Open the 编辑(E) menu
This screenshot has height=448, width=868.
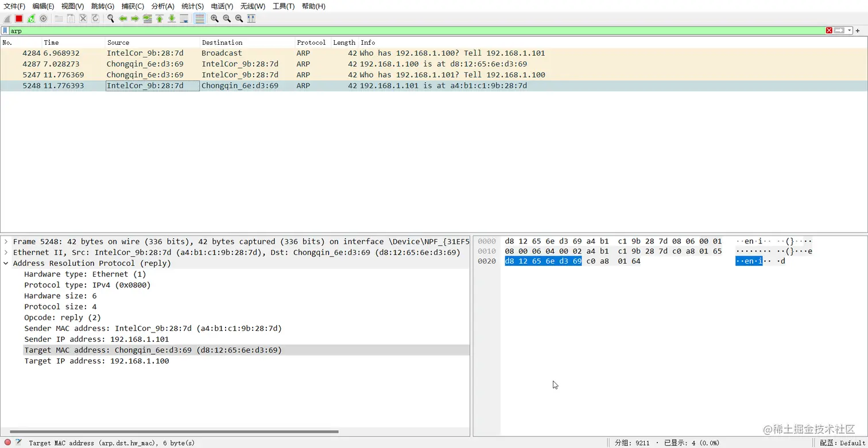tap(43, 6)
